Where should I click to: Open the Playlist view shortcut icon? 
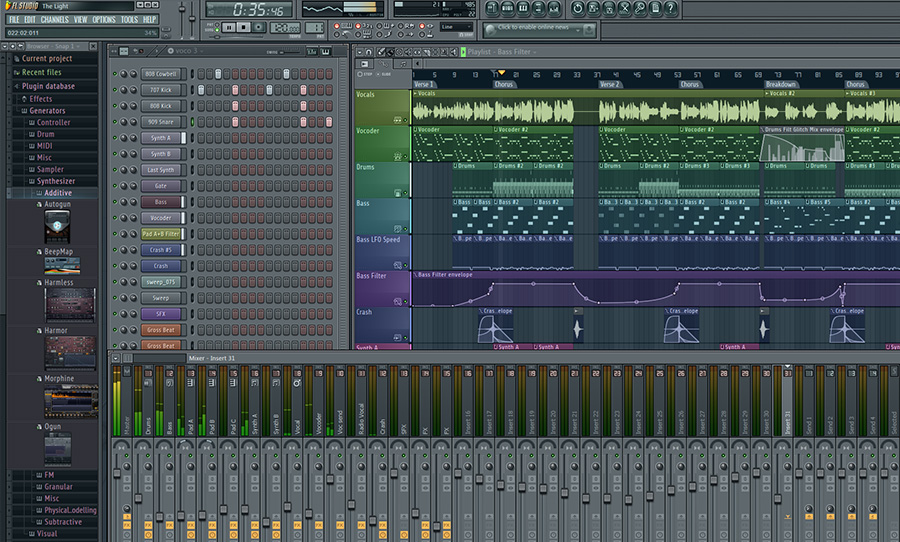(492, 9)
